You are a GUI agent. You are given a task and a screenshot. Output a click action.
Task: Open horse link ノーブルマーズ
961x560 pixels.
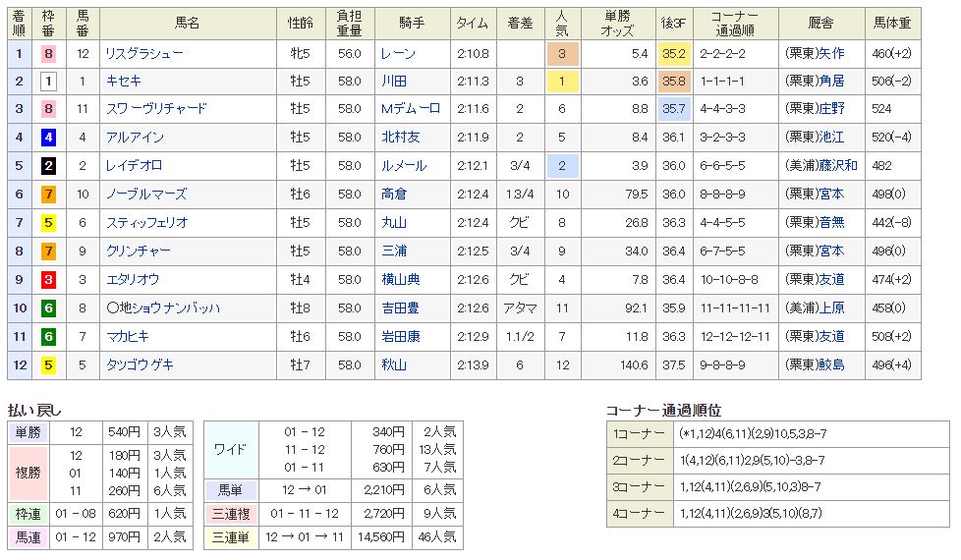click(145, 195)
